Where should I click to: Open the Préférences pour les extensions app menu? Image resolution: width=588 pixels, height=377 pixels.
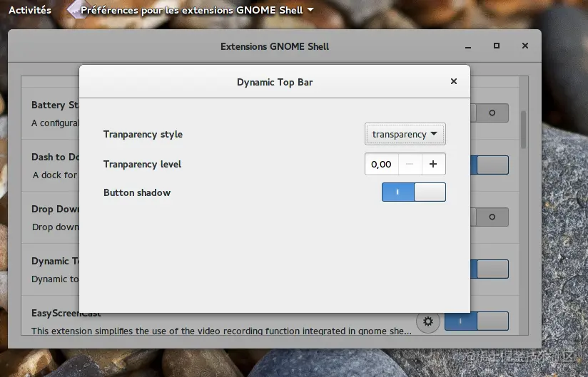click(191, 10)
